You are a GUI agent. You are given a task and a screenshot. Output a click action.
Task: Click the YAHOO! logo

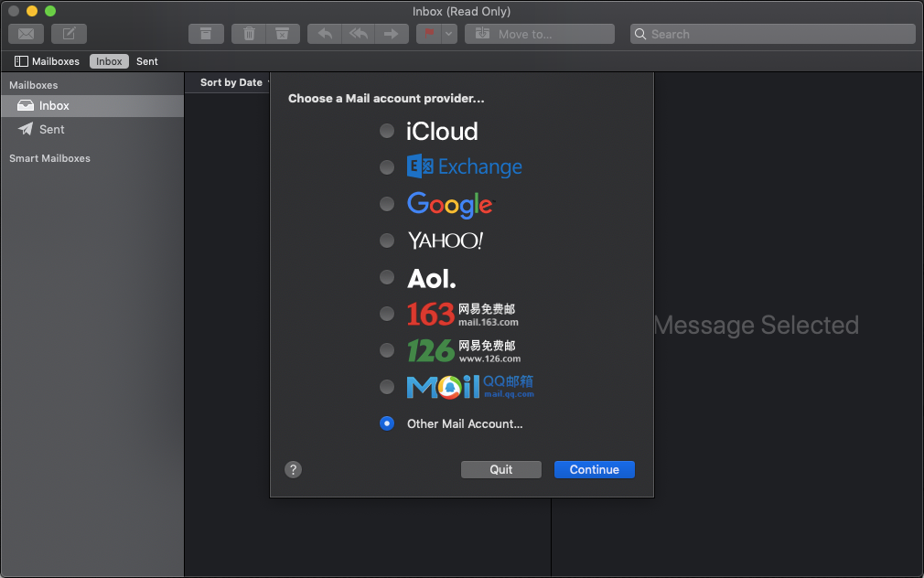[446, 241]
